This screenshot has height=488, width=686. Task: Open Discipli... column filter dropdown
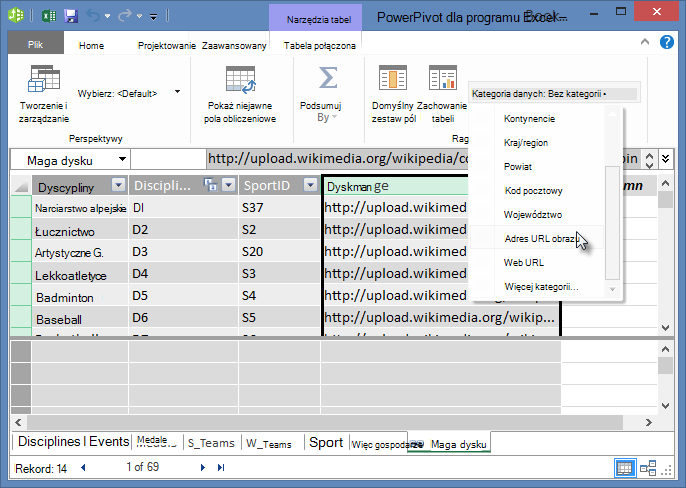pyautogui.click(x=229, y=185)
